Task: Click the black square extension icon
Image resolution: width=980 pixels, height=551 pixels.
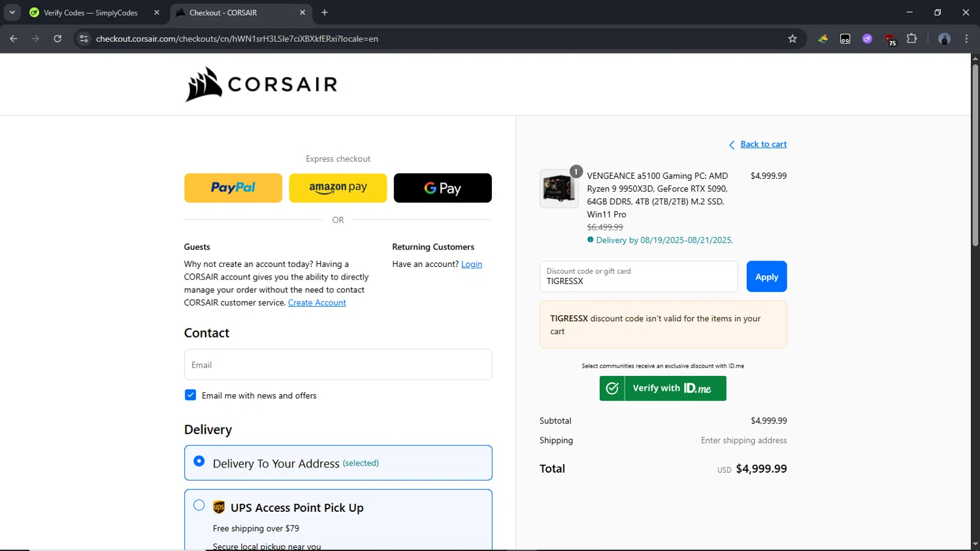Action: pyautogui.click(x=845, y=39)
